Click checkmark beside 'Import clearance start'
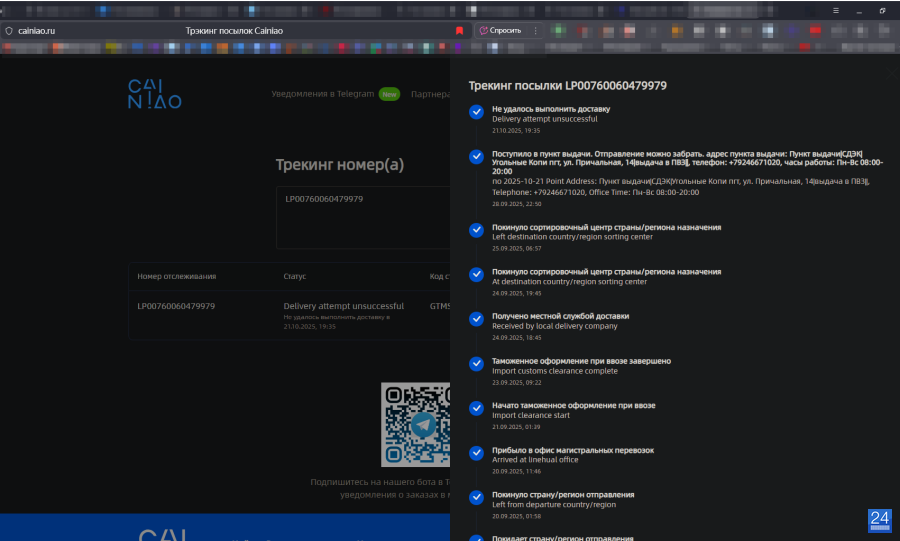900x541 pixels. click(x=476, y=408)
